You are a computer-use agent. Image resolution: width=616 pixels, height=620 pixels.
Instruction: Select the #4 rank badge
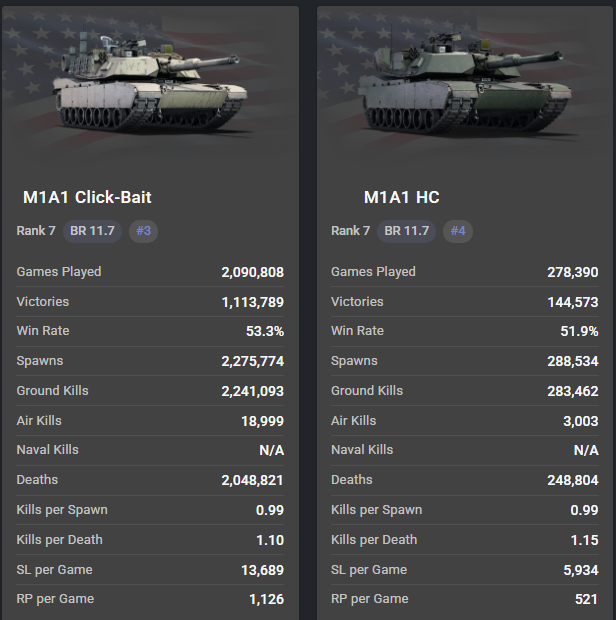click(458, 231)
